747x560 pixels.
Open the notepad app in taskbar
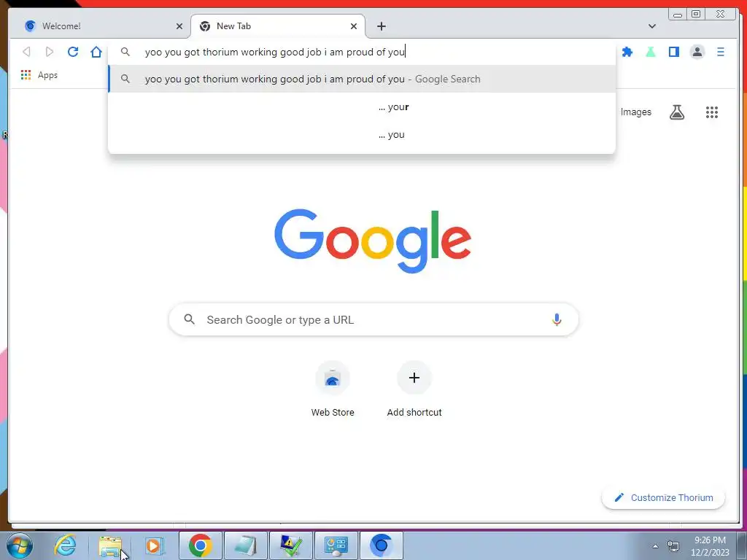click(x=246, y=545)
